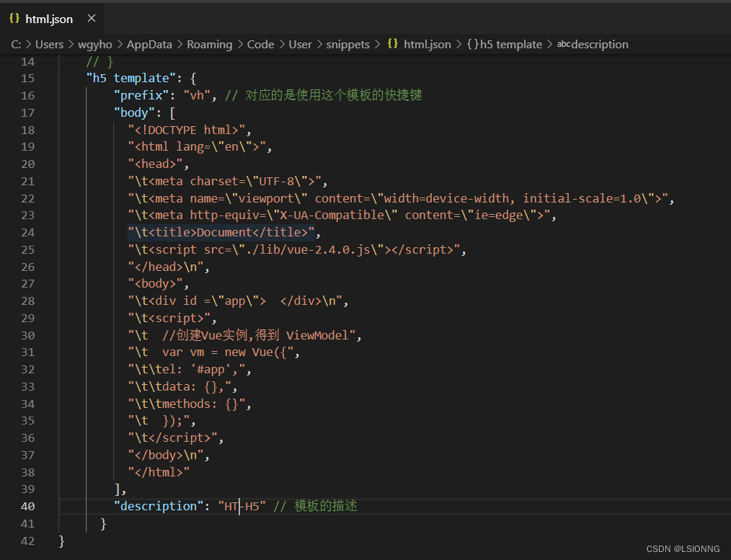Place cursor on "h5 template" key

131,79
